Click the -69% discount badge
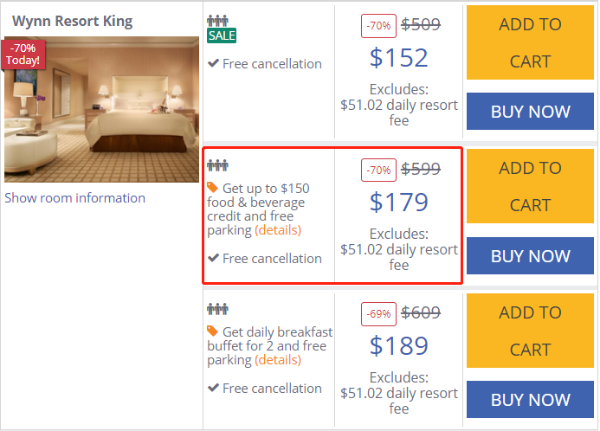 [x=378, y=314]
